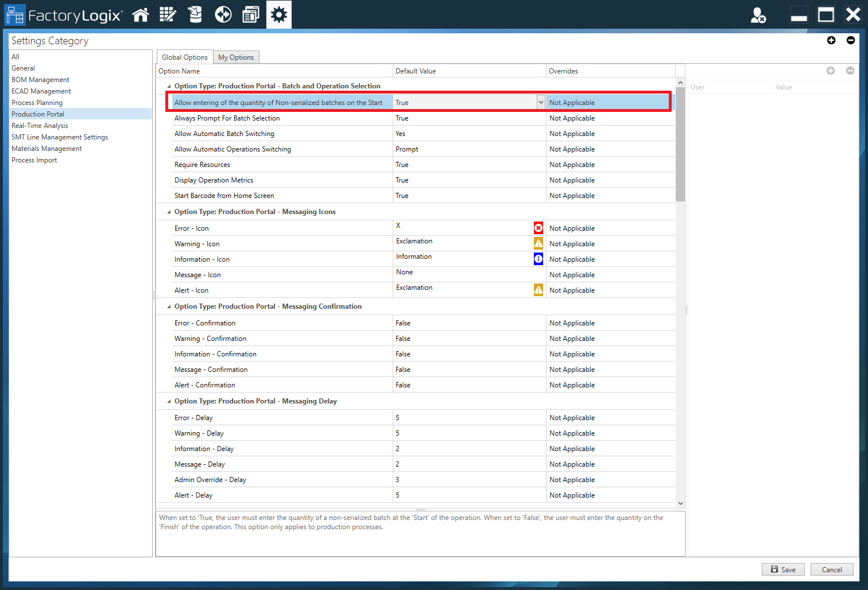Open the database import toolbar icon
This screenshot has height=590, width=868.
pos(195,14)
